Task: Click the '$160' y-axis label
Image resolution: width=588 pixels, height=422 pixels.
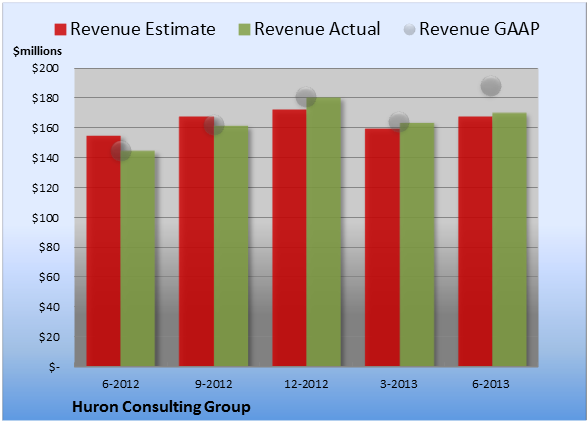Action: 45,128
